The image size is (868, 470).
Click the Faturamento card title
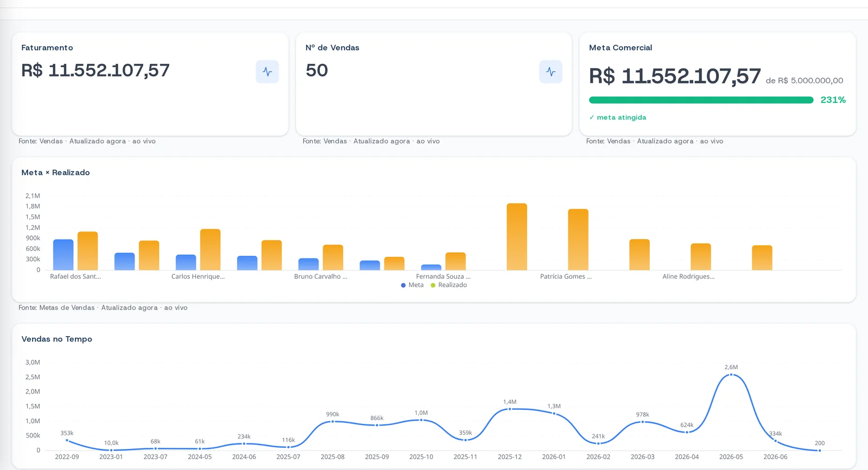tap(47, 48)
